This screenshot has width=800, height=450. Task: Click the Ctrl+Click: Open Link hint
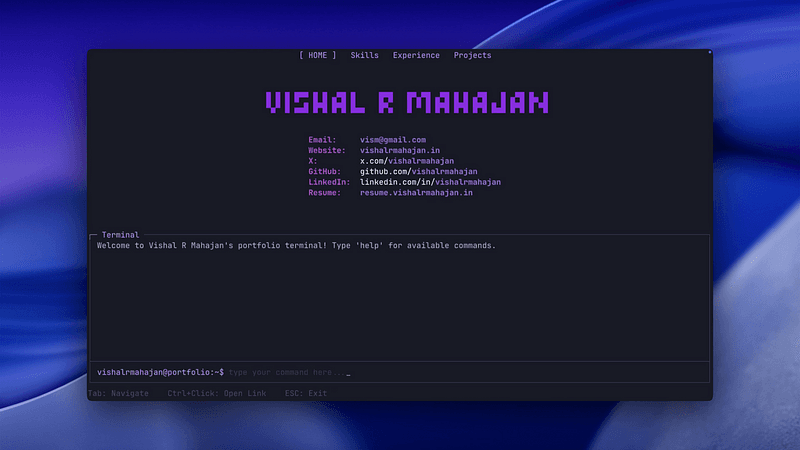(216, 393)
